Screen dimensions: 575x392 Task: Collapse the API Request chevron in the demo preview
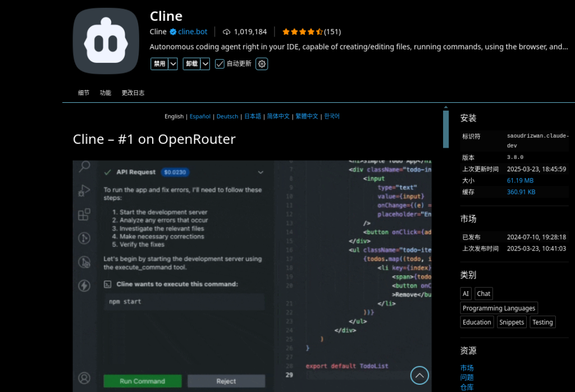pyautogui.click(x=261, y=172)
